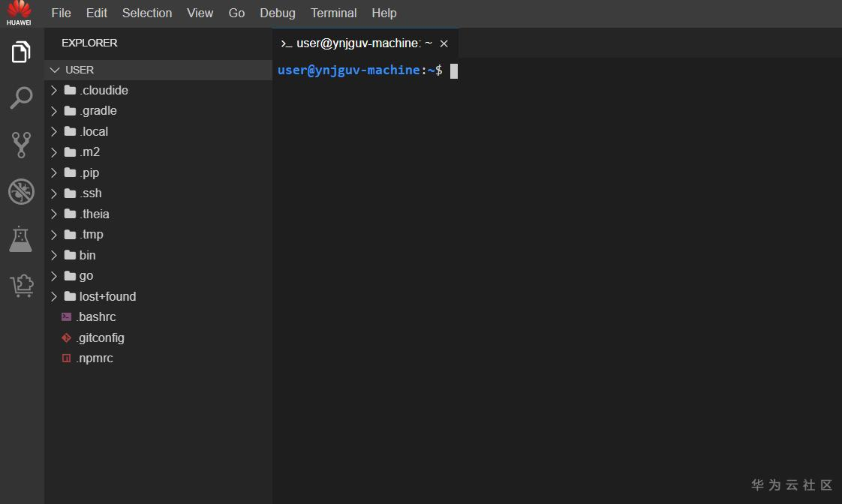The width and height of the screenshot is (842, 504).
Task: Open the Extensions marketplace cart icon
Action: pyautogui.click(x=22, y=286)
